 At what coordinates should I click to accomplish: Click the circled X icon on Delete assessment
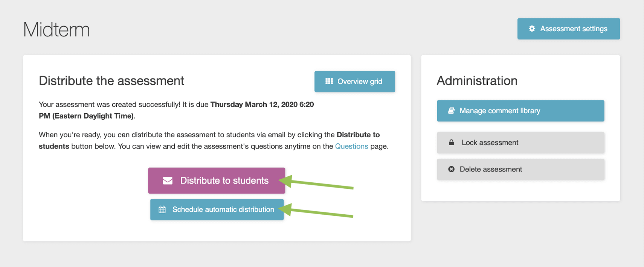[451, 169]
